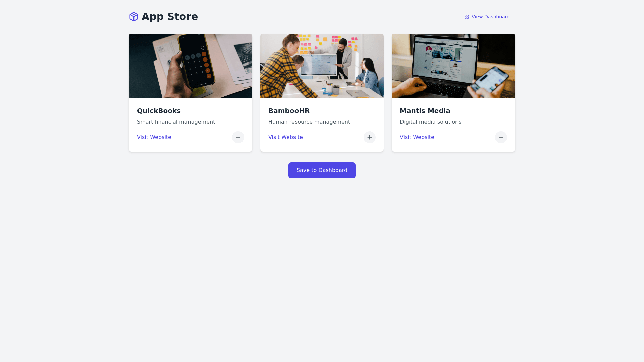Click the Digital media solutions description

[430, 122]
